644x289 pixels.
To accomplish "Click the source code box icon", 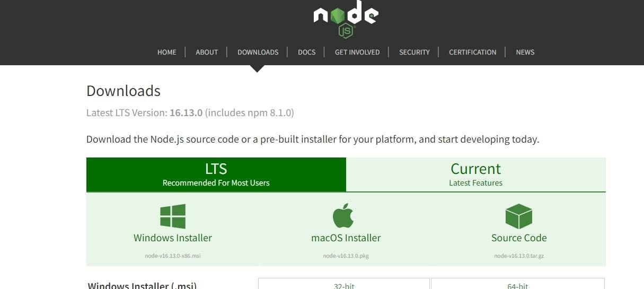I will tap(519, 216).
